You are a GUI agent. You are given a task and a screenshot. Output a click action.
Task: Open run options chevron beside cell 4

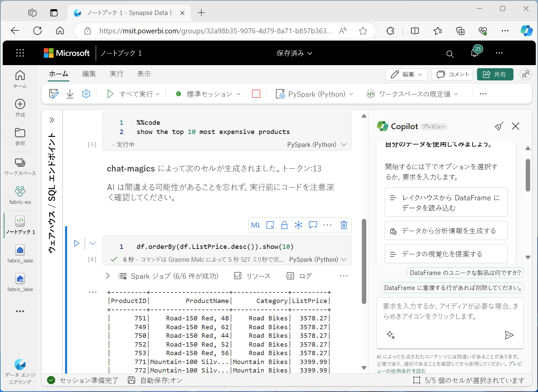pyautogui.click(x=93, y=243)
